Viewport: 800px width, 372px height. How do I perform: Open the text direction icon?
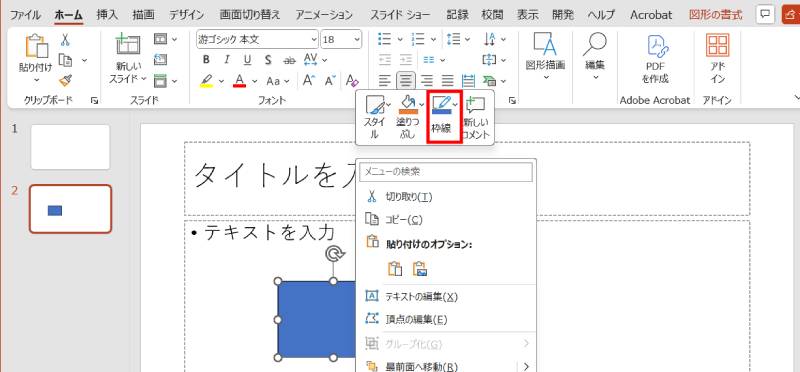489,39
